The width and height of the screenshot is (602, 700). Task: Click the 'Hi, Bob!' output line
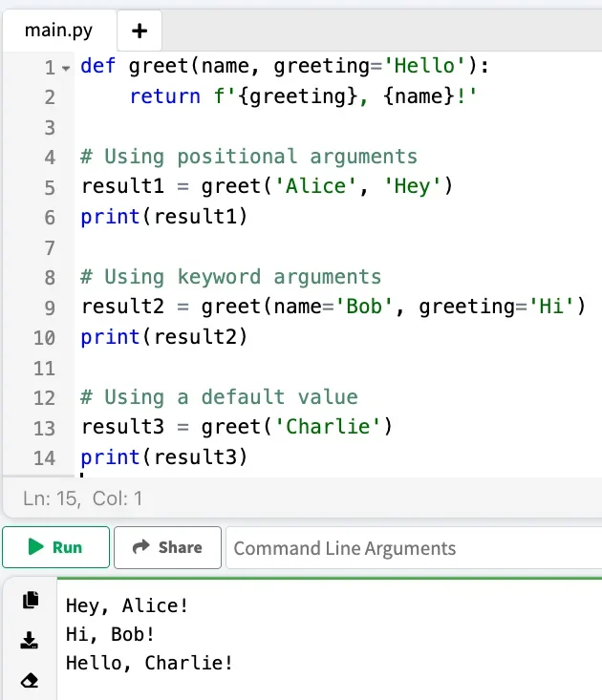click(x=110, y=635)
